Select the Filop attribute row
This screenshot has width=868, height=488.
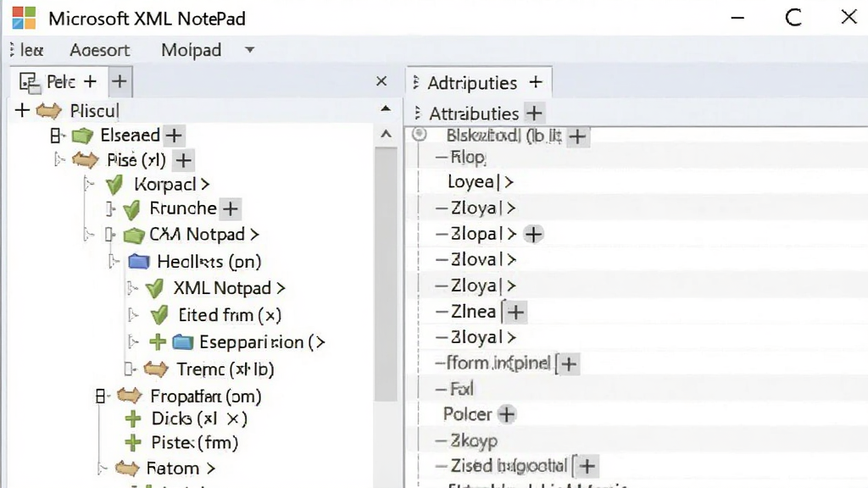click(637, 157)
